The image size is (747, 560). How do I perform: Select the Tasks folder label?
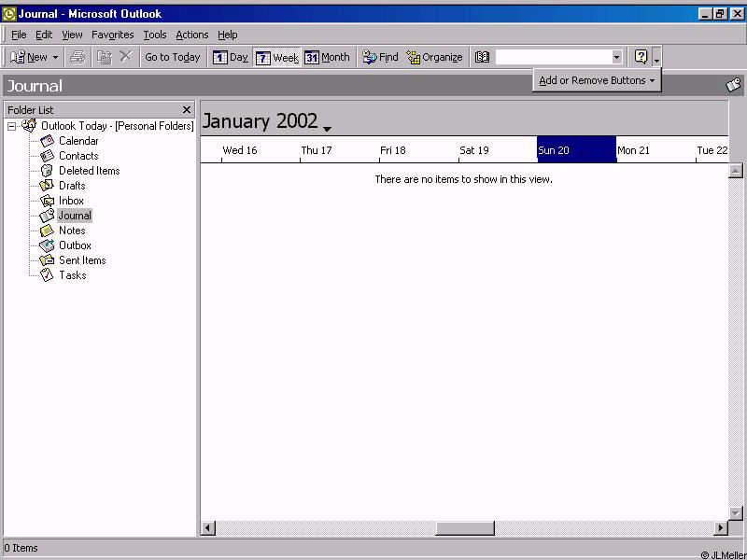tap(73, 274)
